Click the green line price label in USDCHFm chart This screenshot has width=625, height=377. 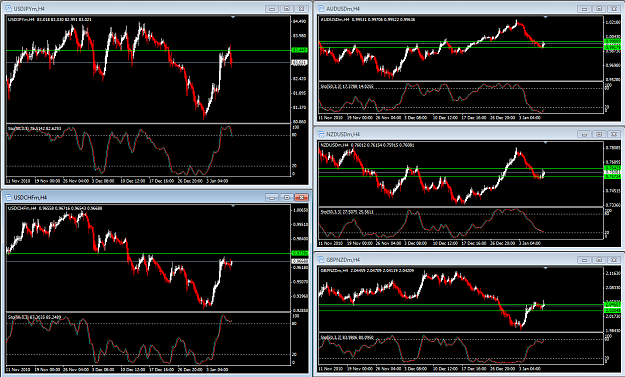pos(300,253)
